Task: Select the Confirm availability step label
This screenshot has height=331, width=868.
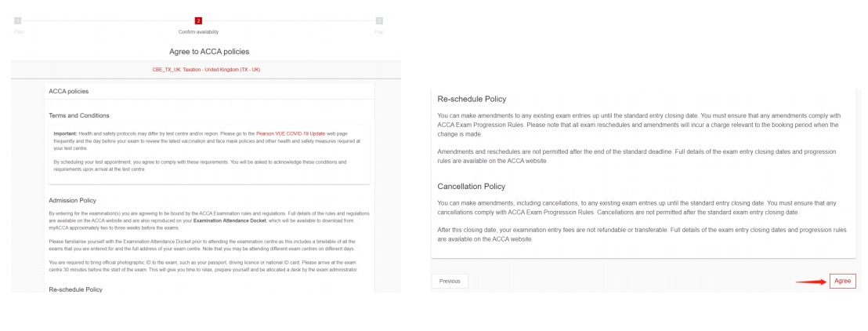Action: [x=198, y=32]
